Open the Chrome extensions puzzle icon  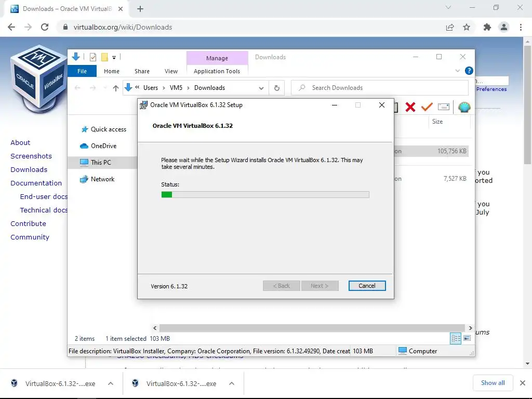pos(487,27)
